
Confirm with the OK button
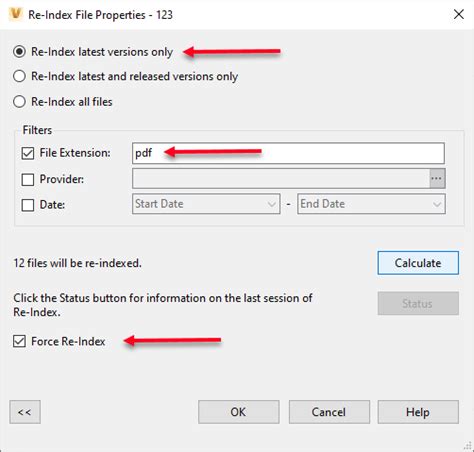(x=239, y=412)
